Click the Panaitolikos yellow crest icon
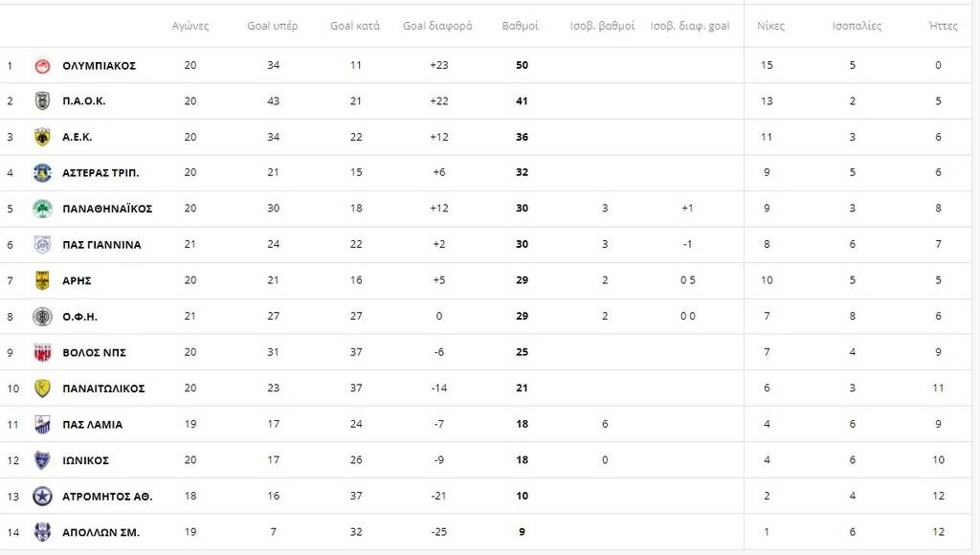This screenshot has height=555, width=980. click(x=42, y=388)
